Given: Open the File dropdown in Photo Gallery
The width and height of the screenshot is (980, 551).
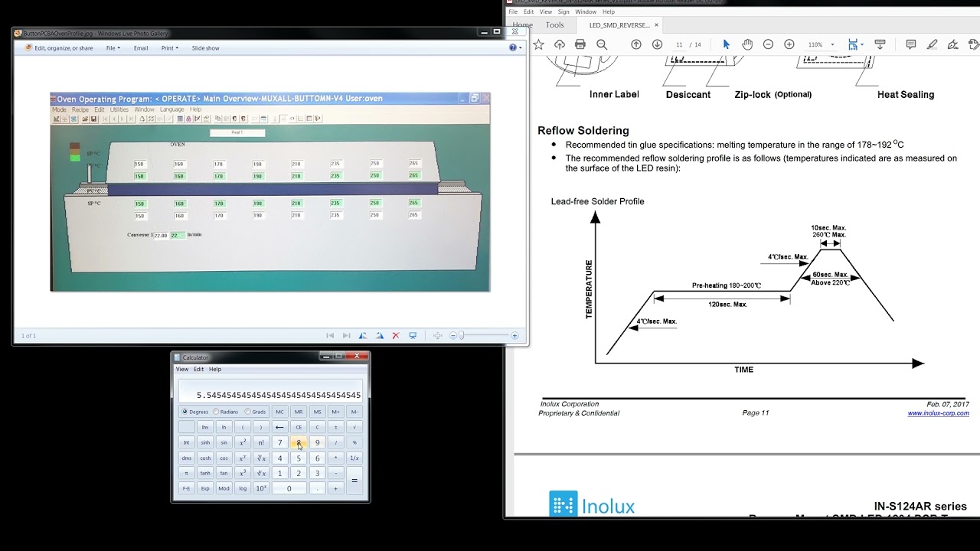Looking at the screenshot, I should pyautogui.click(x=113, y=47).
